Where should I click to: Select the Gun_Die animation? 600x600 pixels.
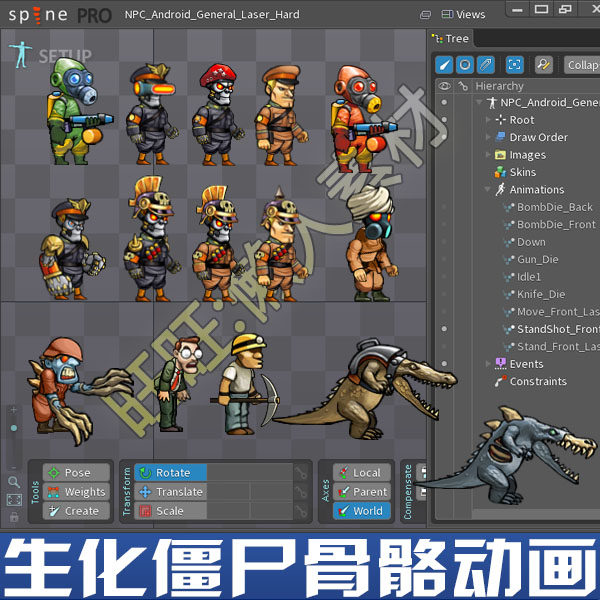pos(538,259)
